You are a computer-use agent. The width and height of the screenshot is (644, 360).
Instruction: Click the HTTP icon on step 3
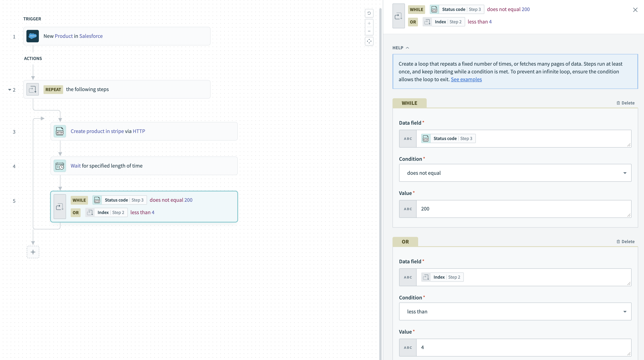tap(60, 131)
